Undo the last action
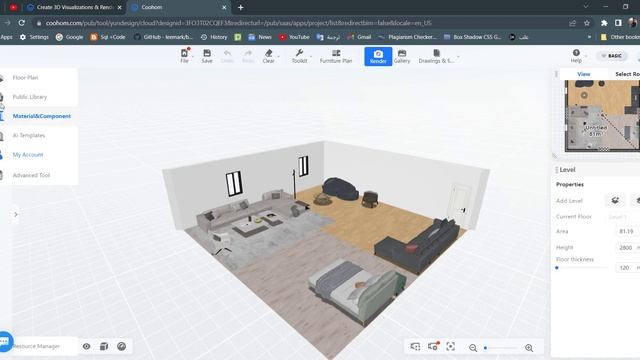Screen dimensions: 640x360 click(x=227, y=56)
